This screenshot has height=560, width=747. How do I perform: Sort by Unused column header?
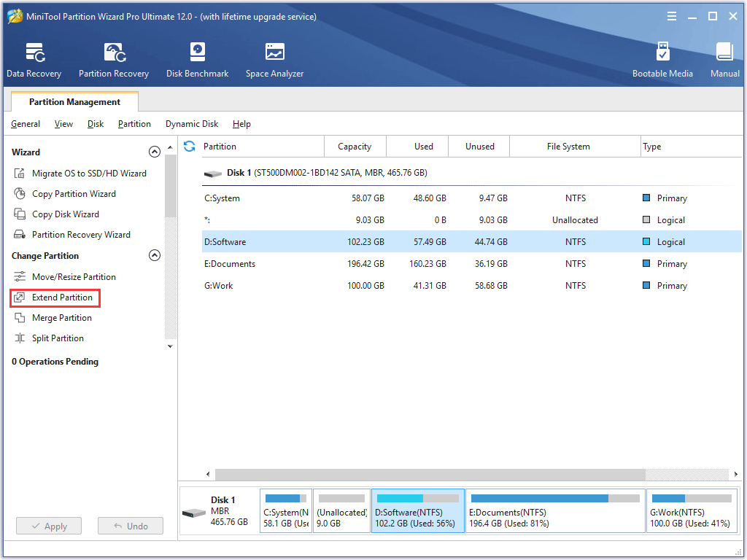point(480,146)
